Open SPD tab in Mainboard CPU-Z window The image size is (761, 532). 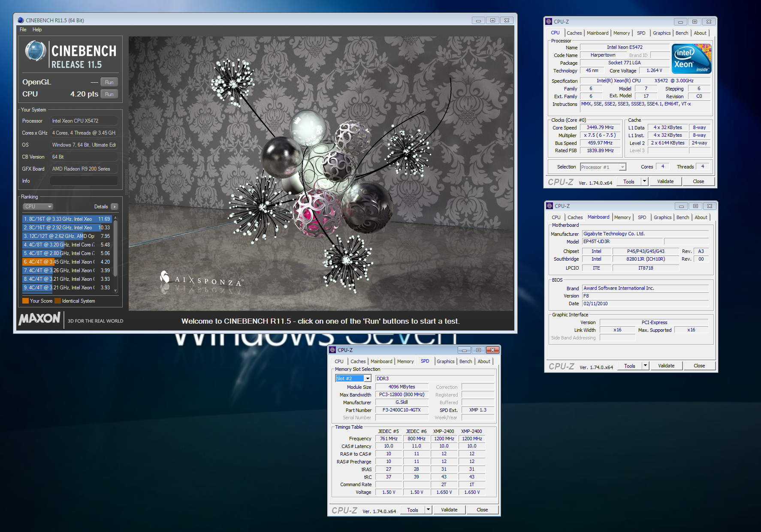642,217
